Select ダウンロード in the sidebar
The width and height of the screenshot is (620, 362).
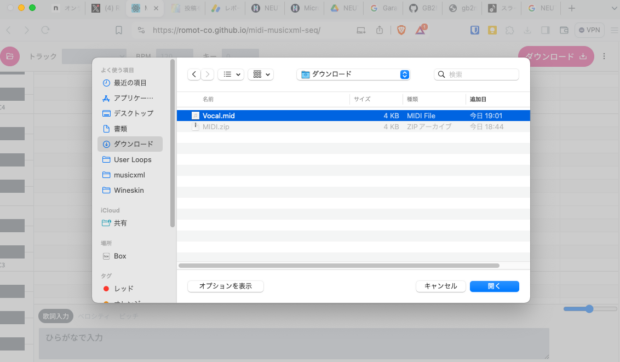click(x=130, y=144)
